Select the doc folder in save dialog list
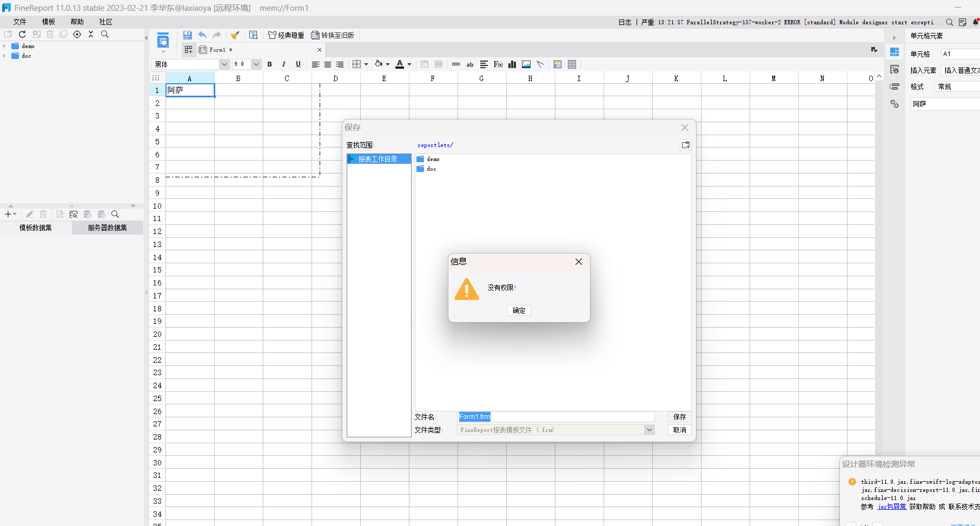980x526 pixels. [426, 169]
